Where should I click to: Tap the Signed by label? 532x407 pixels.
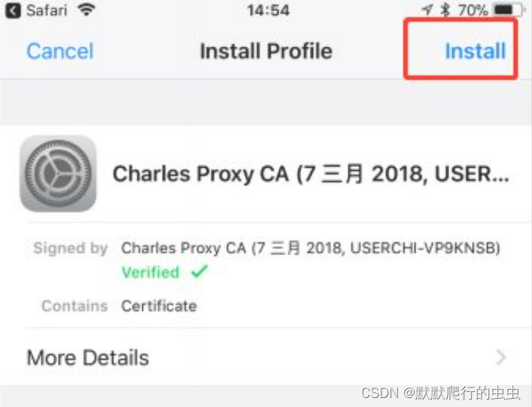click(71, 248)
